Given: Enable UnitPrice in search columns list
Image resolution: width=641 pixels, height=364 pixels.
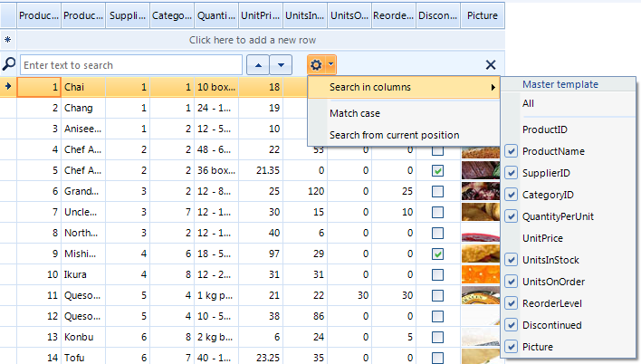Looking at the screenshot, I should point(512,238).
